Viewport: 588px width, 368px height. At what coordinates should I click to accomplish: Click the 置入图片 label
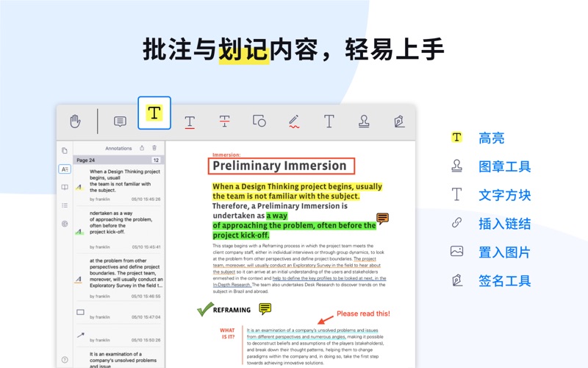505,252
